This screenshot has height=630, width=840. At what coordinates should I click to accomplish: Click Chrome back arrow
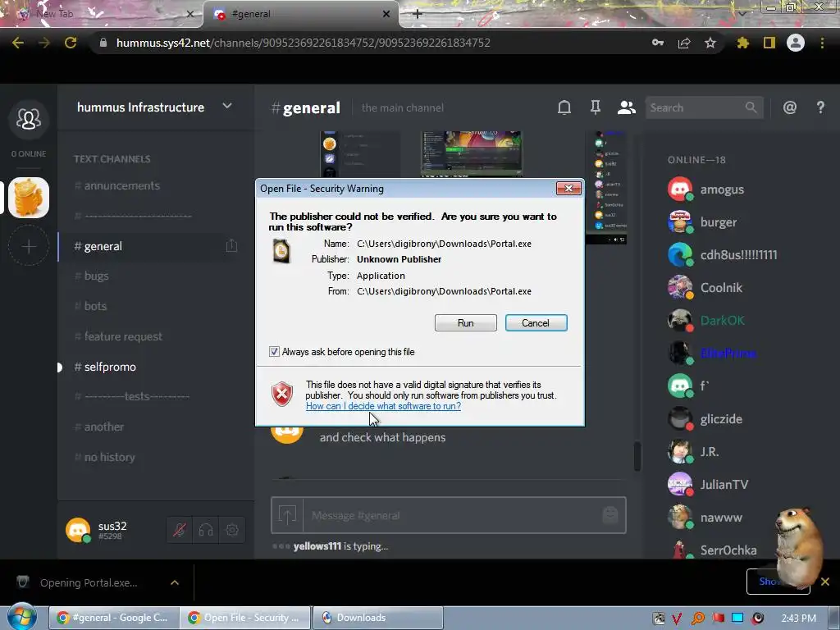pos(18,43)
